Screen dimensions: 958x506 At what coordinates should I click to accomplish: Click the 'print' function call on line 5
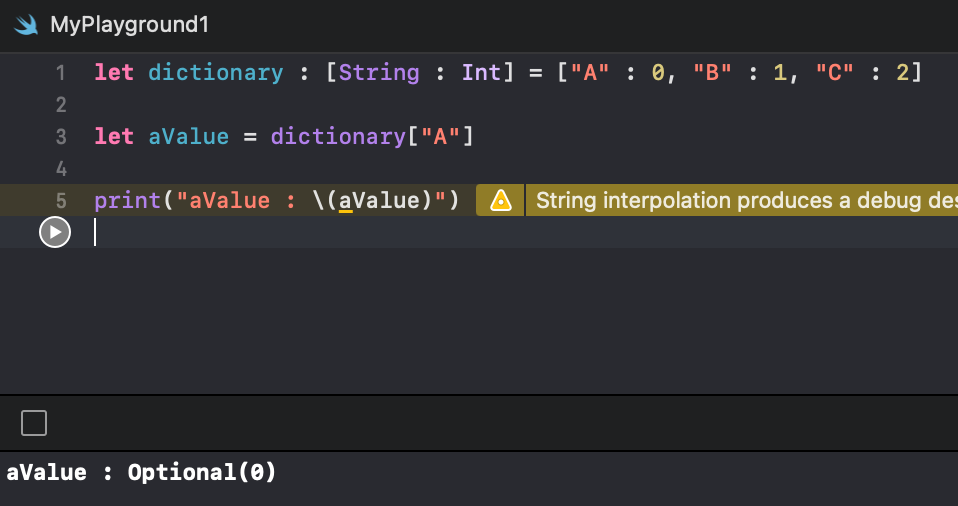128,200
